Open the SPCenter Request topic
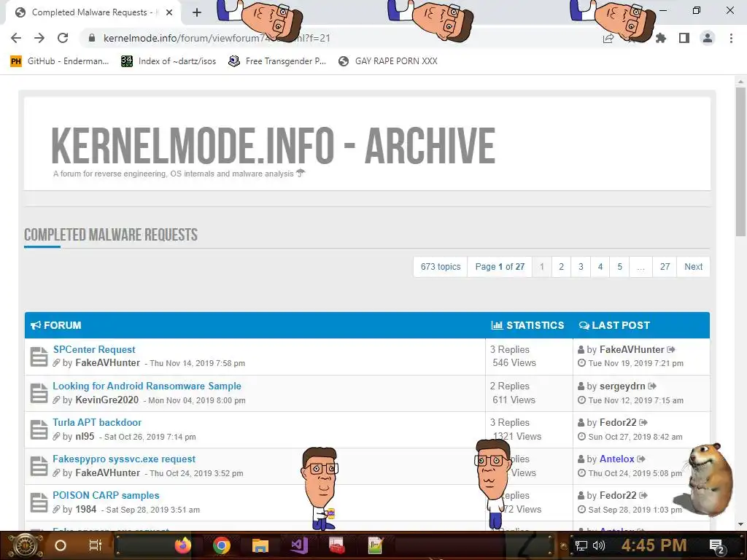 coord(94,349)
